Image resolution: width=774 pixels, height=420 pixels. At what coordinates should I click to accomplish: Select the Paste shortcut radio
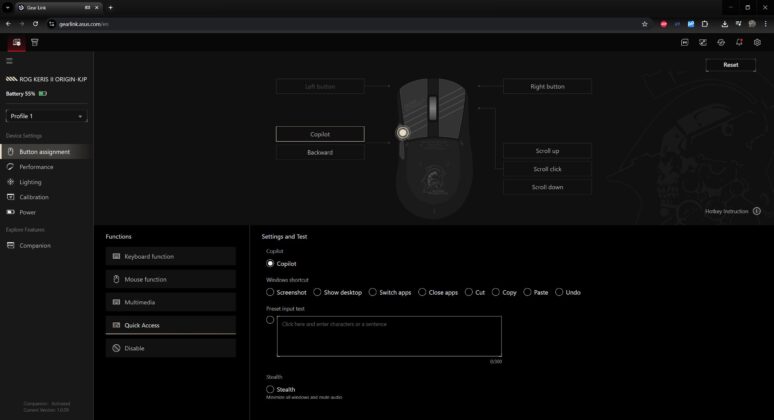[527, 292]
